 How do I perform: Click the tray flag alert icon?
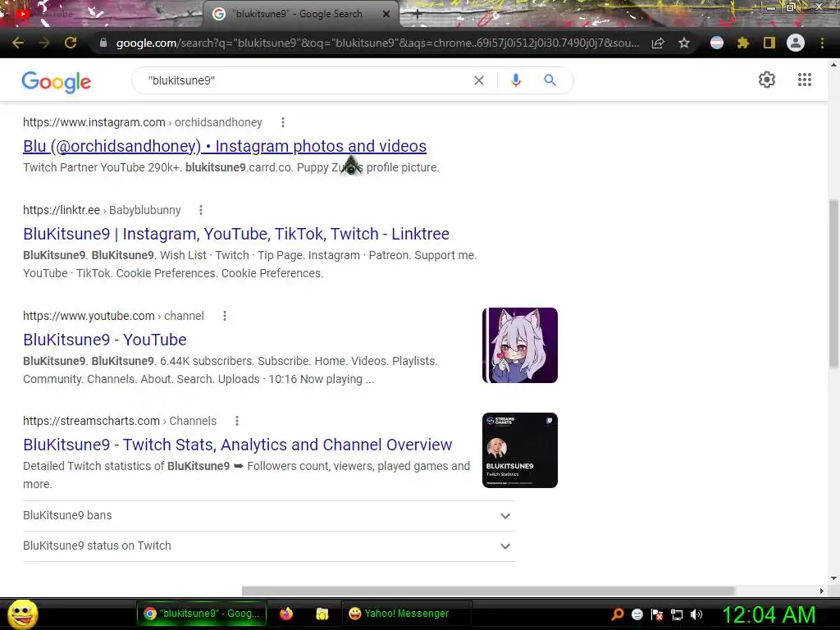pyautogui.click(x=657, y=614)
